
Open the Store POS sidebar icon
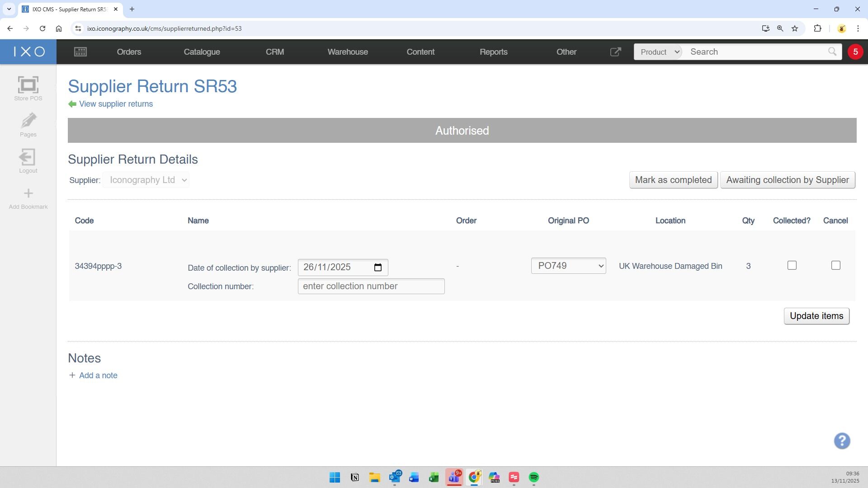click(x=28, y=85)
